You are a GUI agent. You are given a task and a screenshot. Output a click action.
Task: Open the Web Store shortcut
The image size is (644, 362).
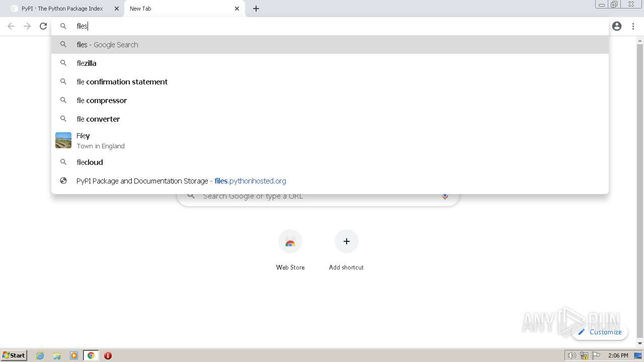point(290,250)
